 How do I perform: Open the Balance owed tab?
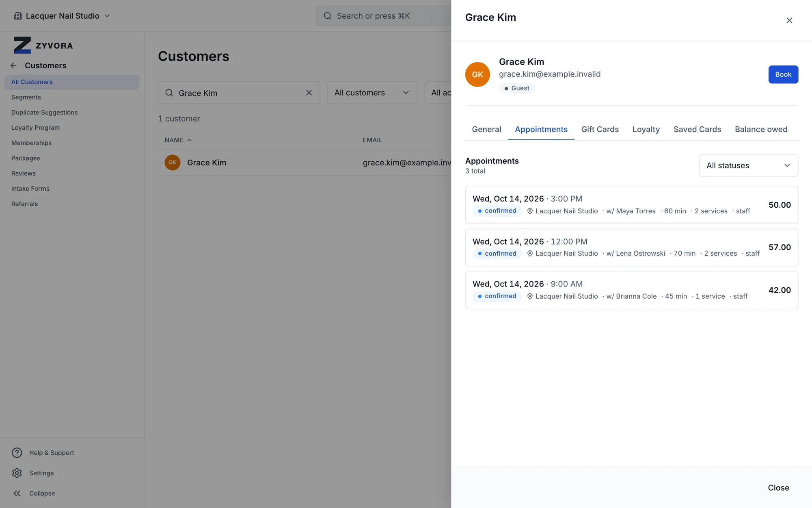coord(761,129)
